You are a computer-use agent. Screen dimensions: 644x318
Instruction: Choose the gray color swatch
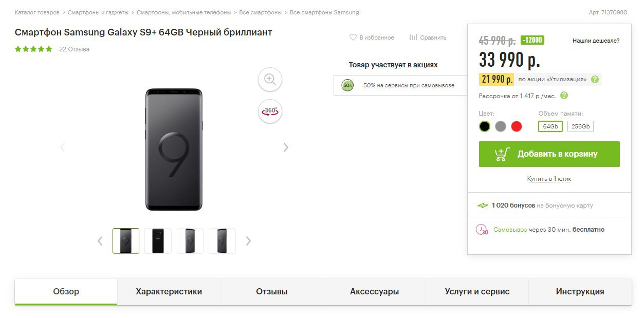pos(501,126)
